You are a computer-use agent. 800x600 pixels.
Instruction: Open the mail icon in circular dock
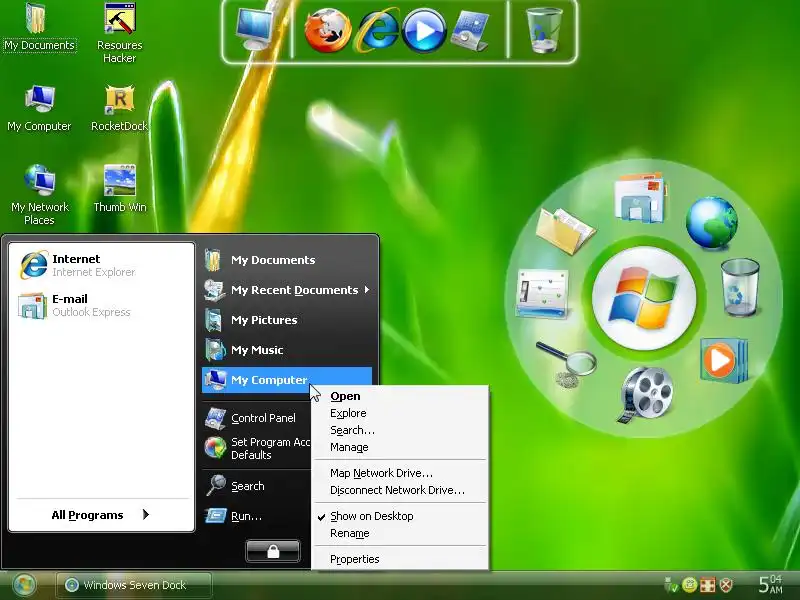[x=640, y=196]
